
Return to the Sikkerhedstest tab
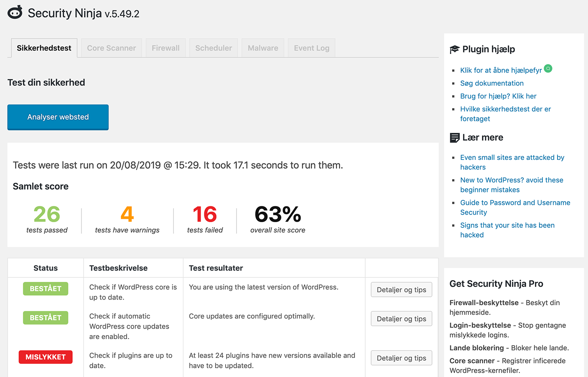[x=43, y=48]
